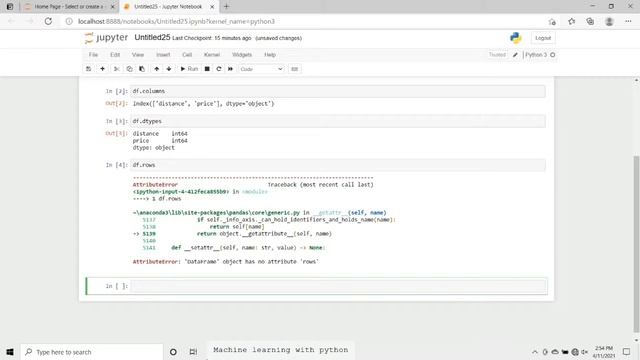Click the browser address bar URL
This screenshot has width=640, height=360.
coord(176,21)
